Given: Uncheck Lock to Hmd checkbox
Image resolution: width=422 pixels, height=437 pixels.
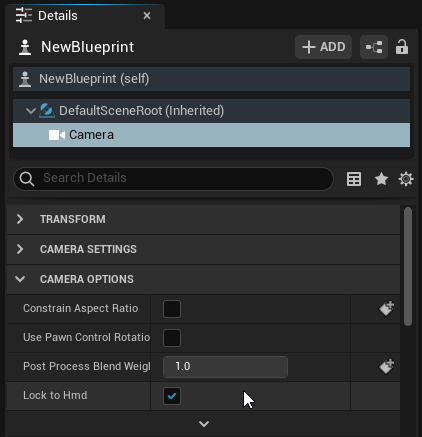Looking at the screenshot, I should [172, 396].
